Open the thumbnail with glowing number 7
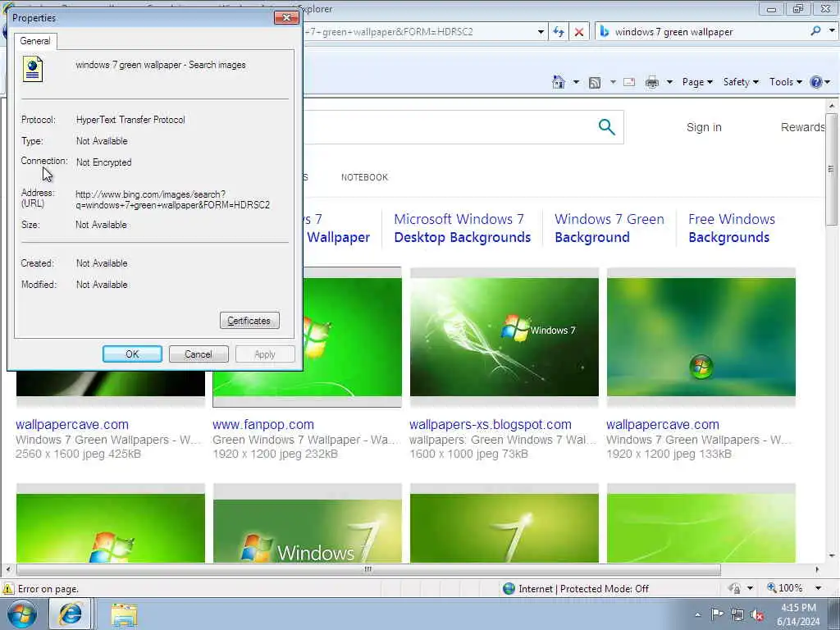The width and height of the screenshot is (840, 630). pyautogui.click(x=504, y=528)
